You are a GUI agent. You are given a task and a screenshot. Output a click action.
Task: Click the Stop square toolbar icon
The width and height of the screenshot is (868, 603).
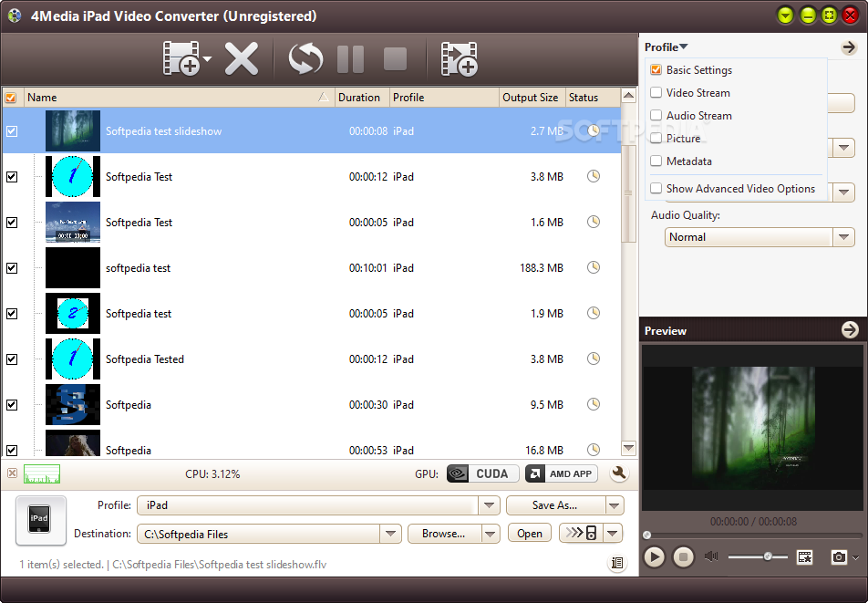coord(395,58)
